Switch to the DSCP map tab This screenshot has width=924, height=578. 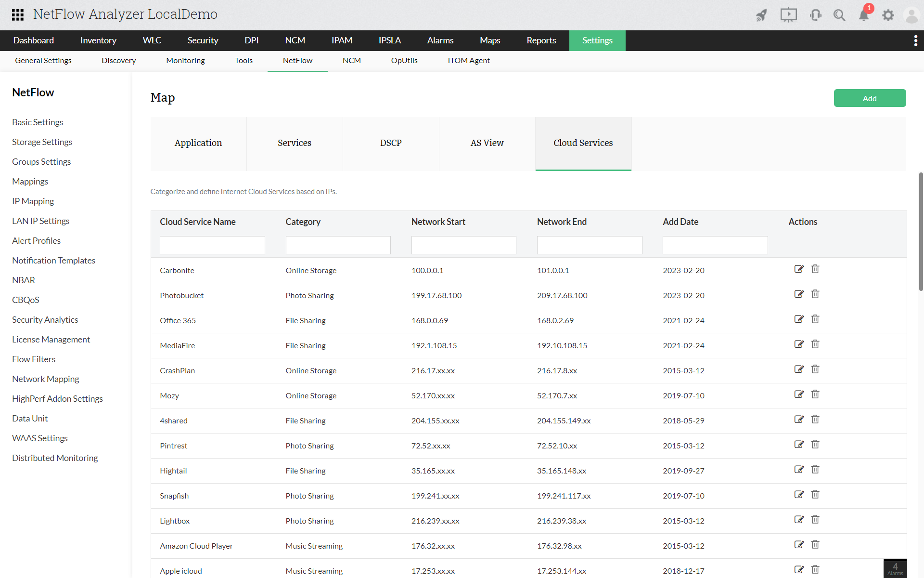pyautogui.click(x=391, y=143)
